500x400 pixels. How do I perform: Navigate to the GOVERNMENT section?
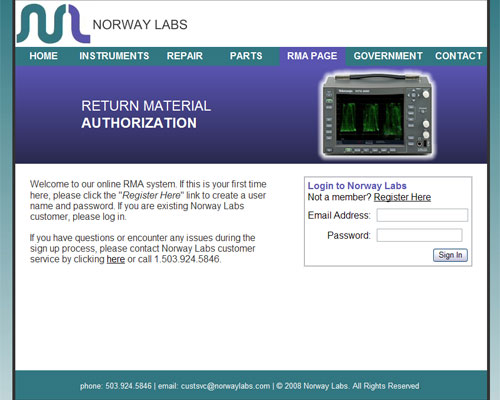click(x=388, y=56)
